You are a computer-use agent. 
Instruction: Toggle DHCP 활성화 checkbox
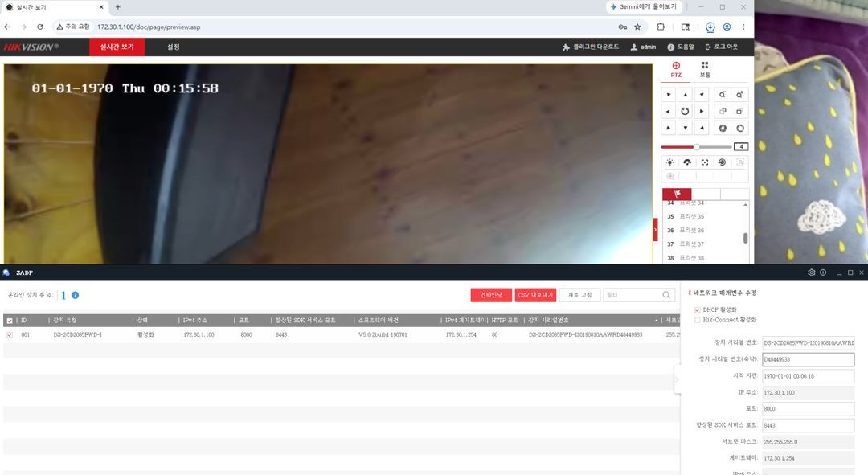(x=697, y=309)
